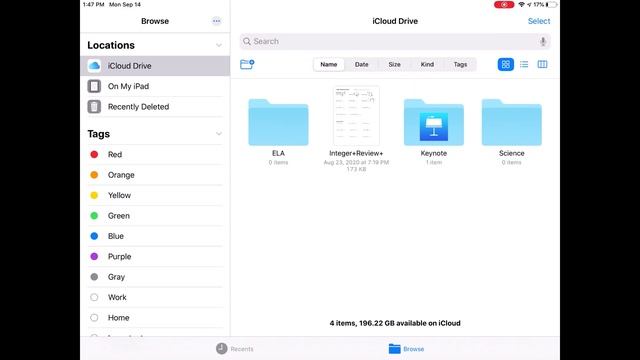This screenshot has height=360, width=640.
Task: Tap the Science folder name label
Action: 512,153
